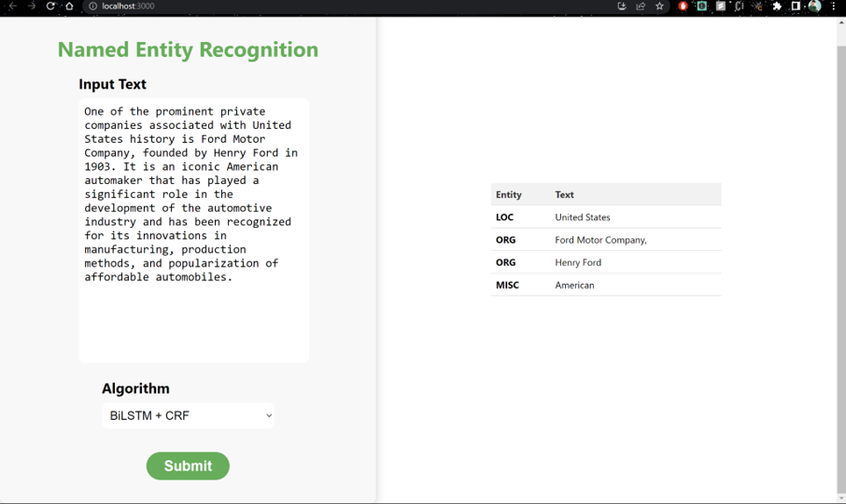Open the gray square extension icon
Screen dimensions: 846x504
click(720, 6)
